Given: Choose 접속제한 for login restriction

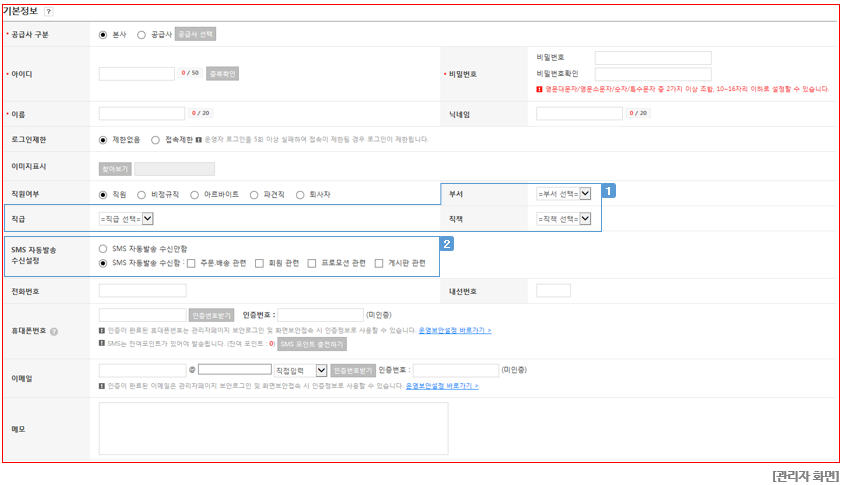Looking at the screenshot, I should [x=156, y=140].
